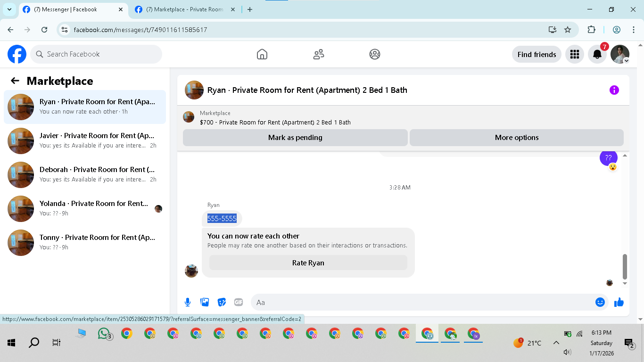Open conversation information purple icon
This screenshot has width=644, height=362.
pyautogui.click(x=614, y=90)
